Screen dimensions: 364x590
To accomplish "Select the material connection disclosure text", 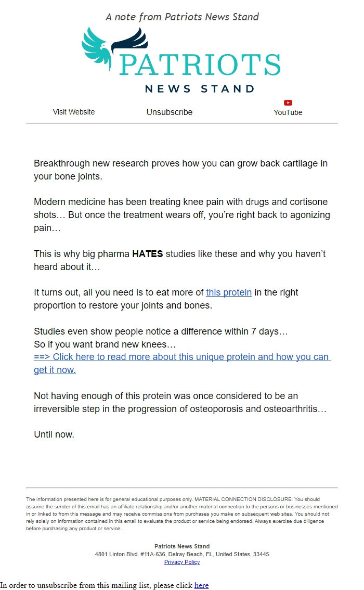I will pos(182,514).
